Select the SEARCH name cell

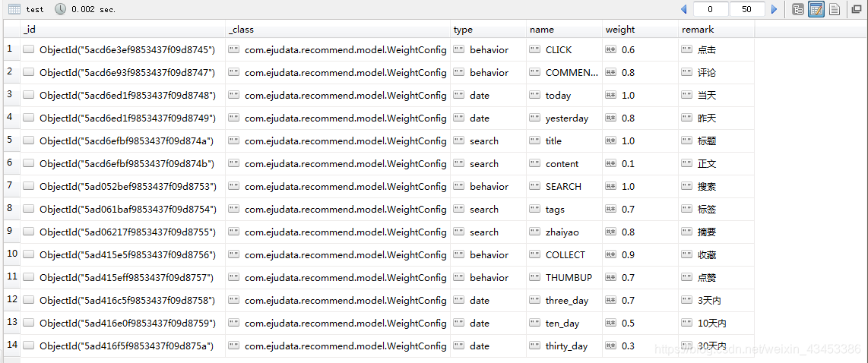[x=564, y=187]
